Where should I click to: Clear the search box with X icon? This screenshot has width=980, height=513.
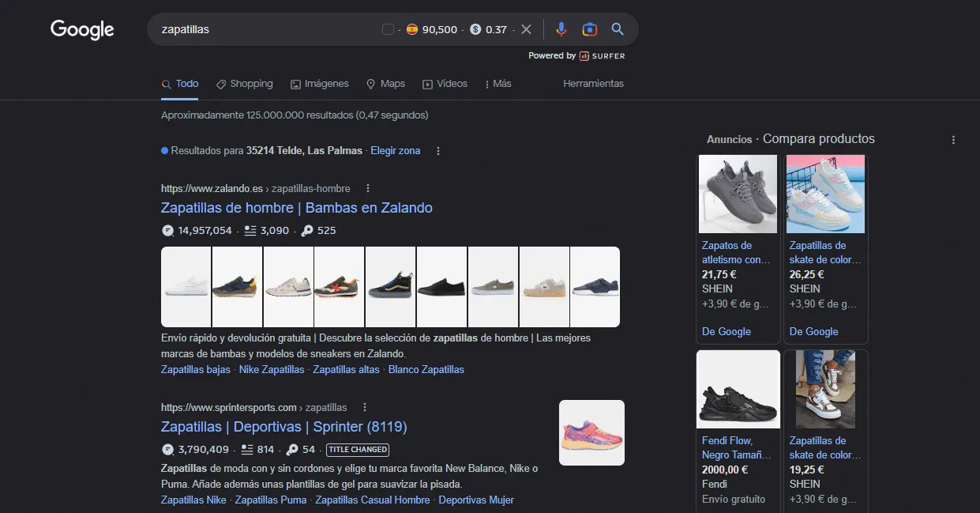point(526,29)
